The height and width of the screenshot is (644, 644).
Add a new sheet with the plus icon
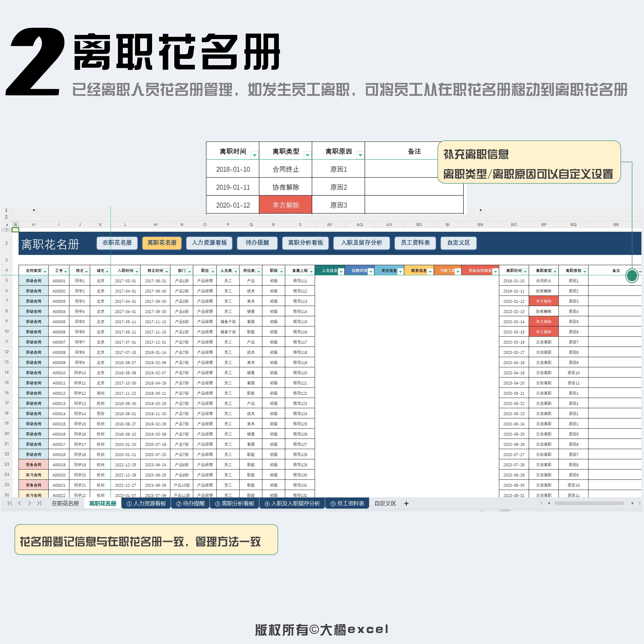[406, 504]
